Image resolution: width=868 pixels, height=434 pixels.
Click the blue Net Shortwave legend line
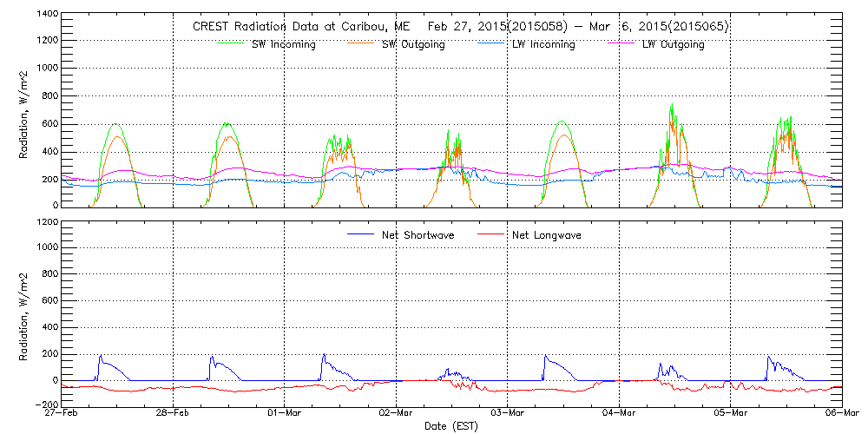[x=362, y=234]
